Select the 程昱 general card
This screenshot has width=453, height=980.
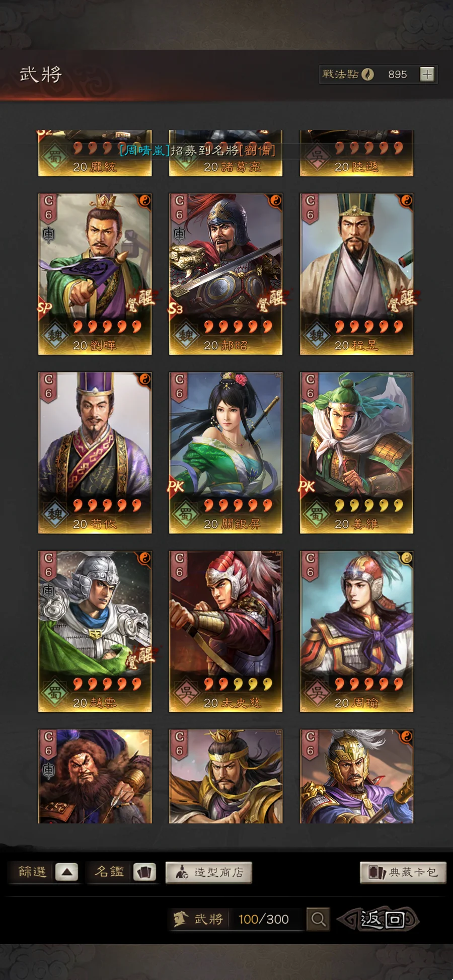(356, 274)
